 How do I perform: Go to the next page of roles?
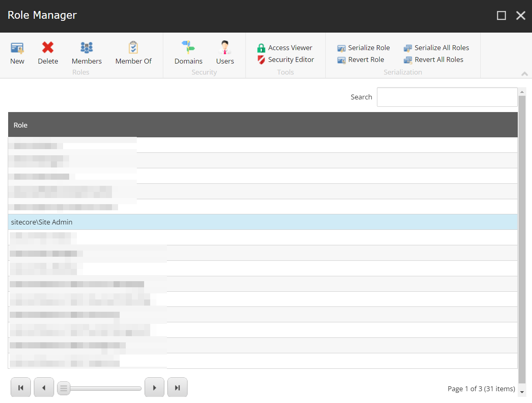154,387
